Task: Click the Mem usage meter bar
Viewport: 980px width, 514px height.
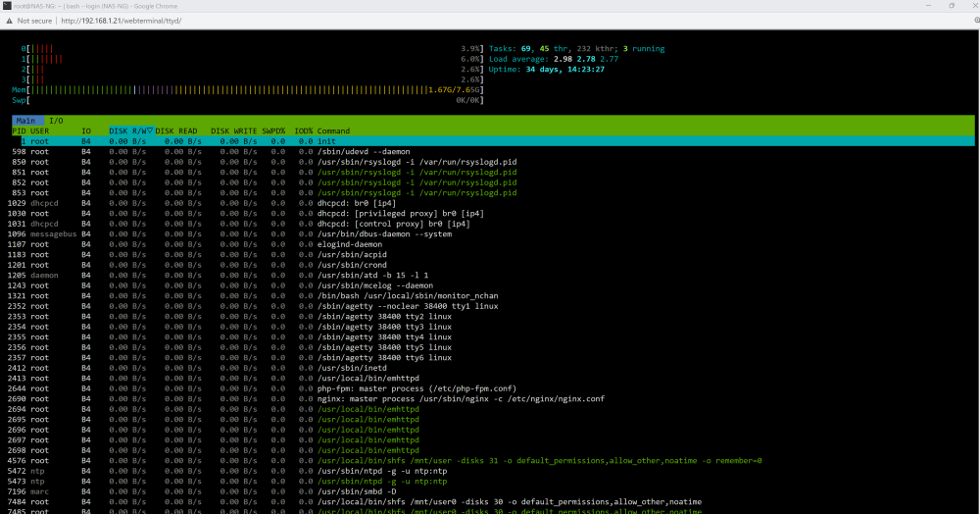Action: [248, 90]
